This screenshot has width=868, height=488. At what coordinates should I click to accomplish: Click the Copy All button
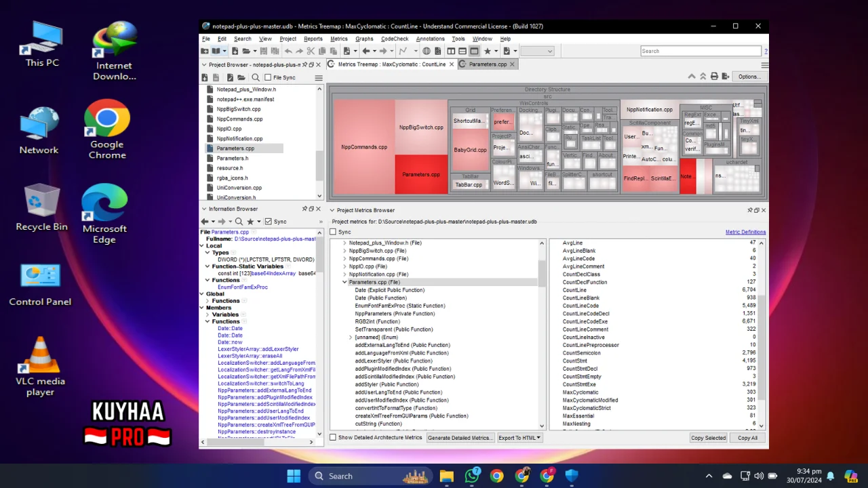tap(747, 438)
